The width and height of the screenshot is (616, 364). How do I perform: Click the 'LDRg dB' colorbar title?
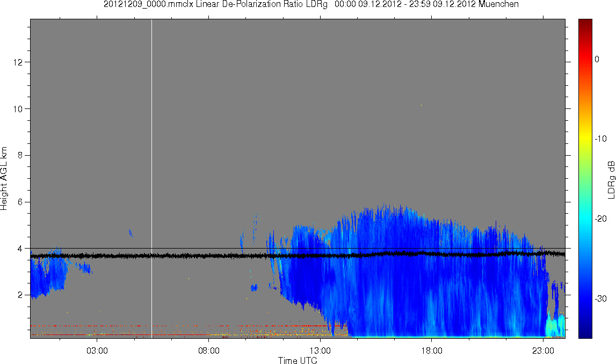(x=611, y=179)
